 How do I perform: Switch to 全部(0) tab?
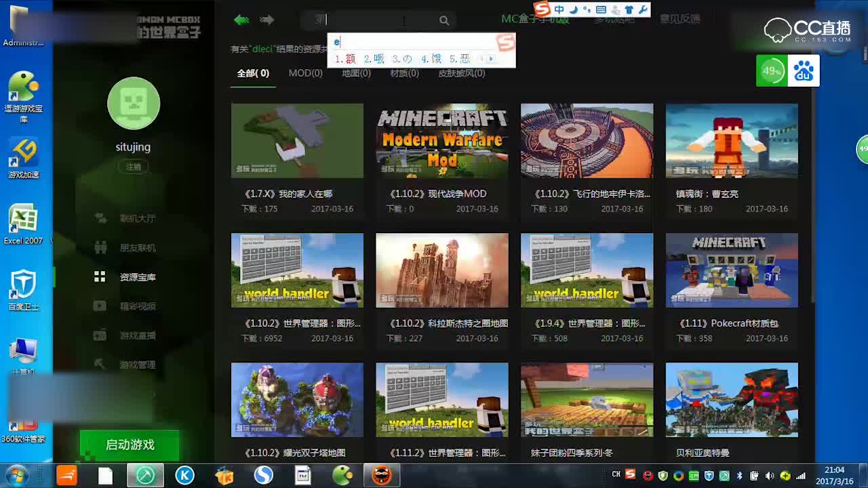point(253,73)
